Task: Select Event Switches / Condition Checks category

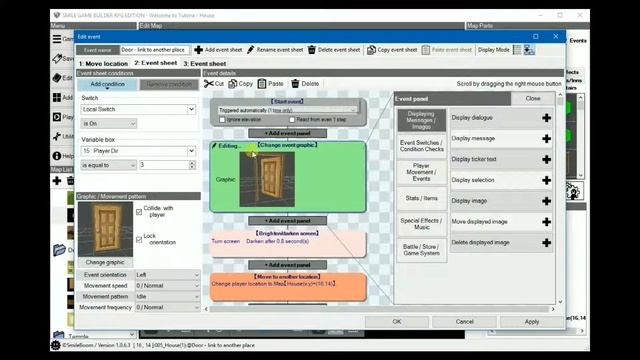Action: point(422,146)
